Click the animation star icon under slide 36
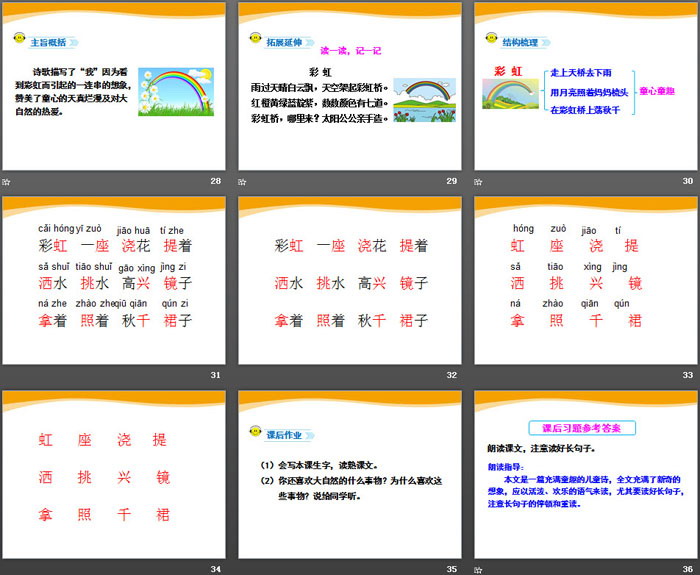 (x=478, y=570)
